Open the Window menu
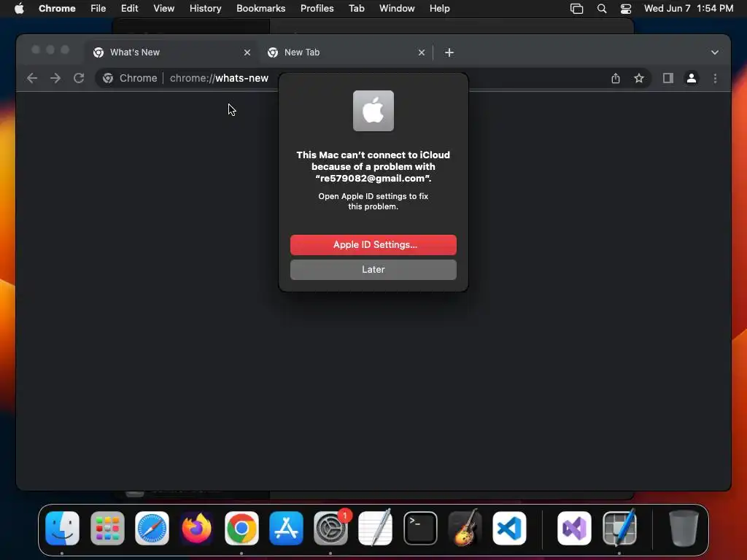The image size is (747, 560). (x=397, y=8)
